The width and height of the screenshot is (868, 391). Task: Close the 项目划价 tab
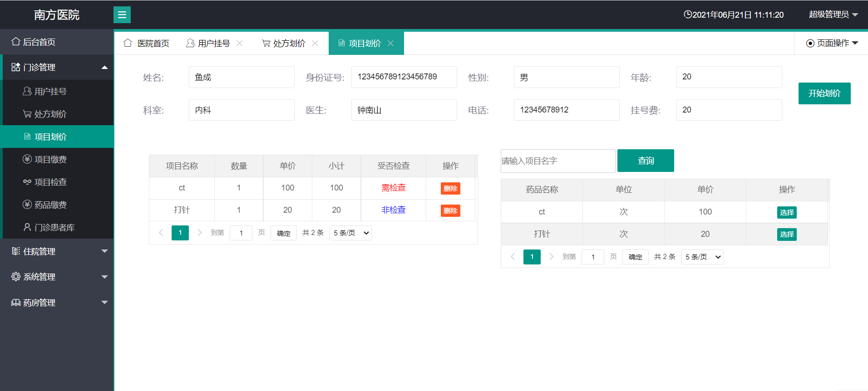click(x=390, y=43)
